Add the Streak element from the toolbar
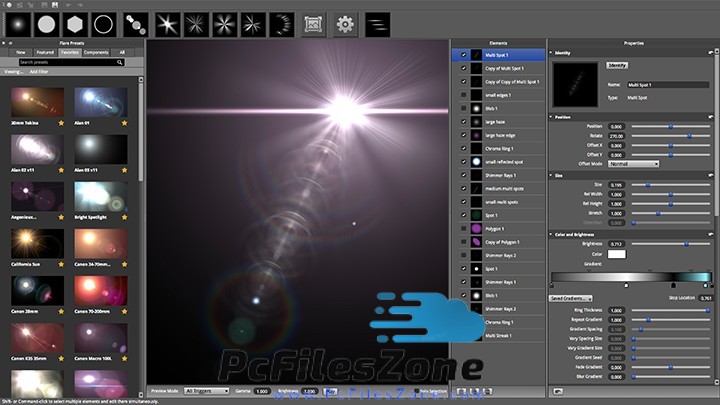This screenshot has height=405, width=720. click(376, 22)
